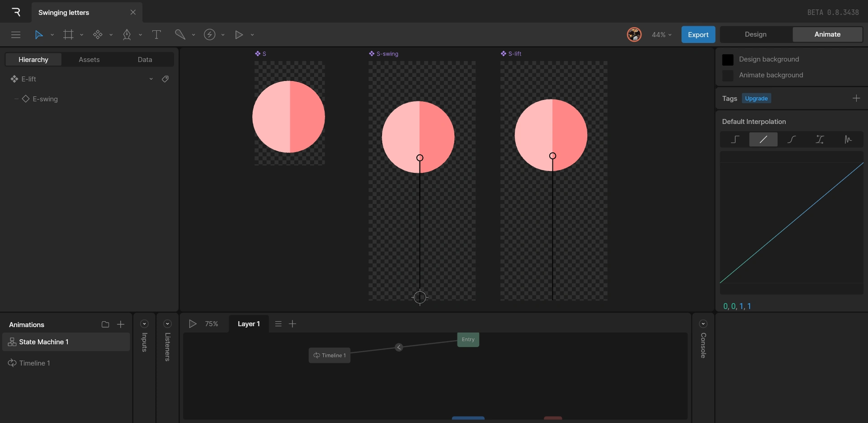
Task: Select State Machine 1 in Animations list
Action: (66, 342)
